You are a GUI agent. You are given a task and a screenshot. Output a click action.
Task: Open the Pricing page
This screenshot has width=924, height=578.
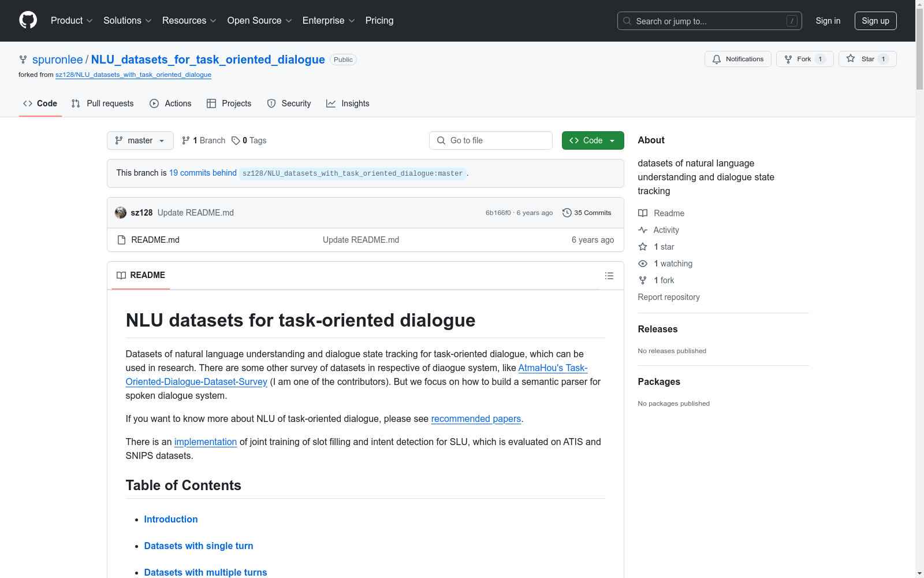(x=379, y=21)
